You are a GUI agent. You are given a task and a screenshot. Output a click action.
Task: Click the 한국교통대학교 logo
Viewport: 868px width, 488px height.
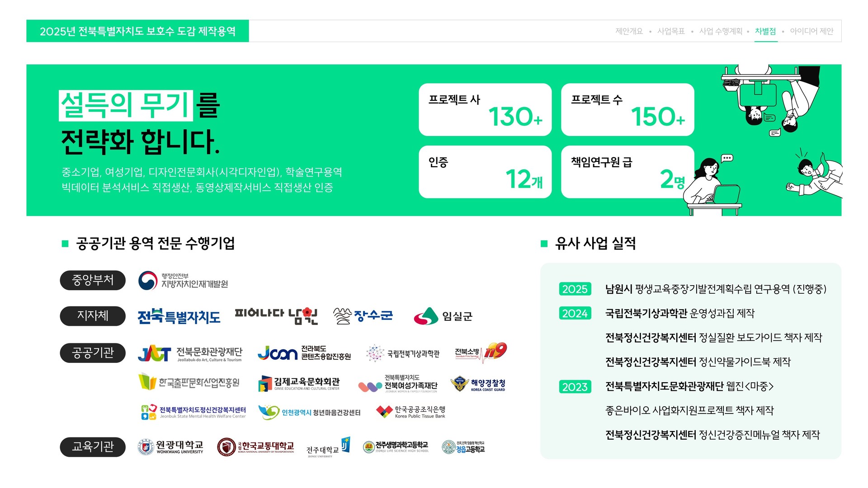[x=256, y=447]
